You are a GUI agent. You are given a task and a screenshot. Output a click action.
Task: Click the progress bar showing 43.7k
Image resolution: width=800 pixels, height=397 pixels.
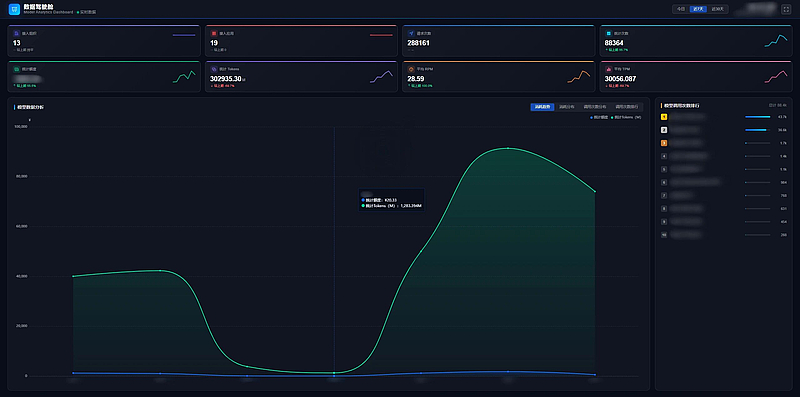(x=758, y=117)
